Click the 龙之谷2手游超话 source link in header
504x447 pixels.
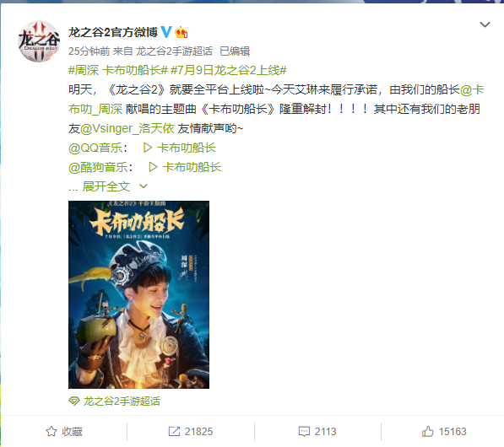tap(174, 51)
